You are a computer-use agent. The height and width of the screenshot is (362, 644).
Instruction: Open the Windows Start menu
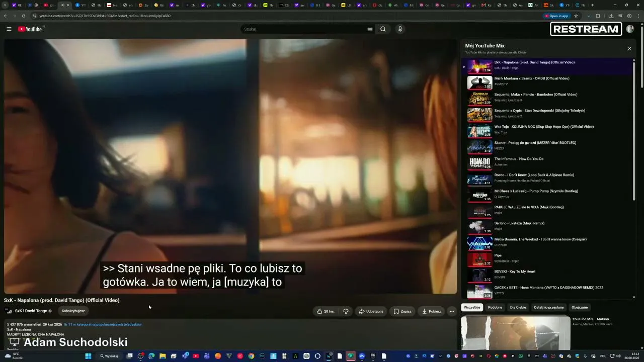[x=88, y=356]
